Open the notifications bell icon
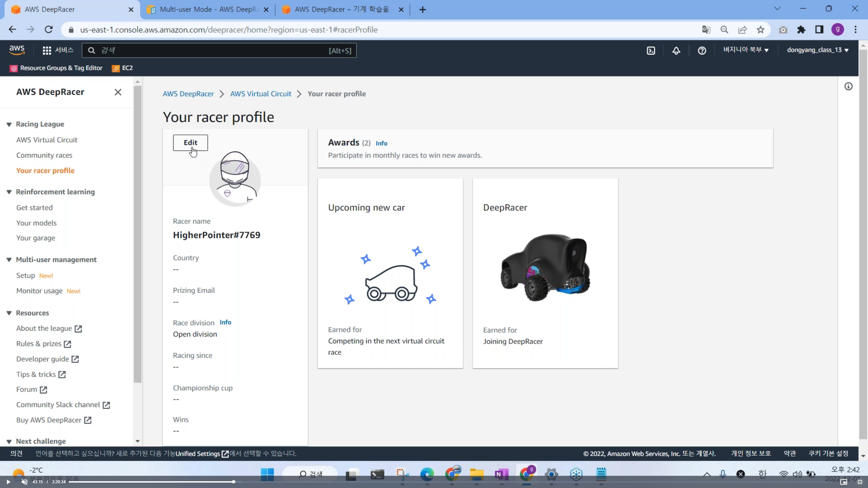868x488 pixels. pos(676,50)
